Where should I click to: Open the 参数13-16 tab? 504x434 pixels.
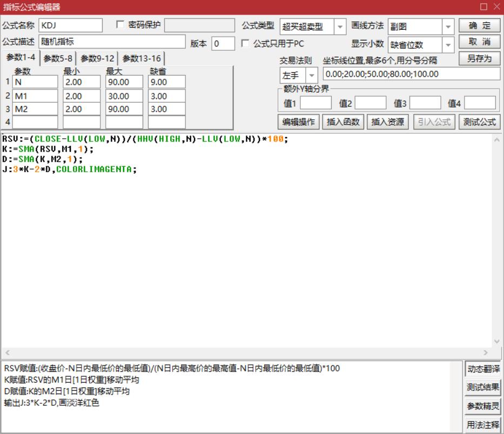pyautogui.click(x=142, y=58)
